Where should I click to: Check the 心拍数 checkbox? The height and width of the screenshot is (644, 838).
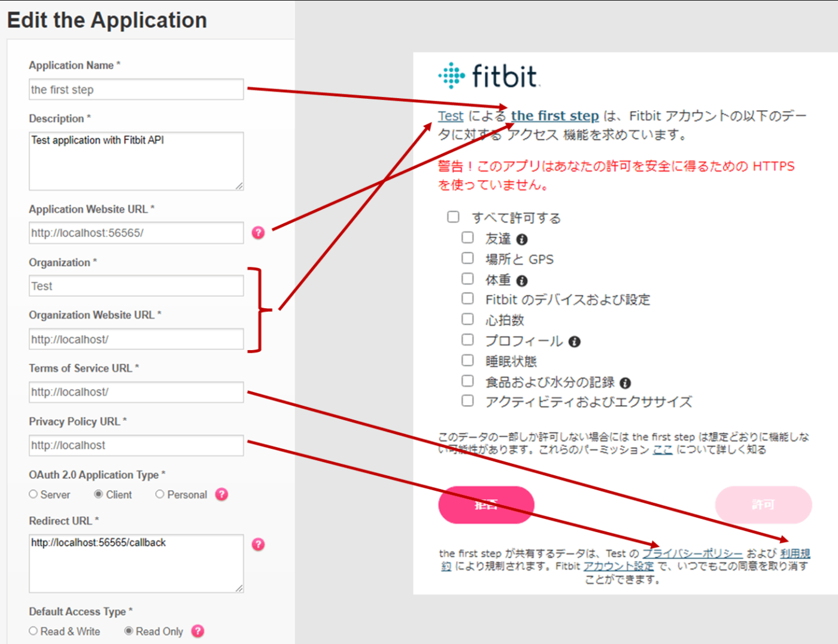point(467,319)
